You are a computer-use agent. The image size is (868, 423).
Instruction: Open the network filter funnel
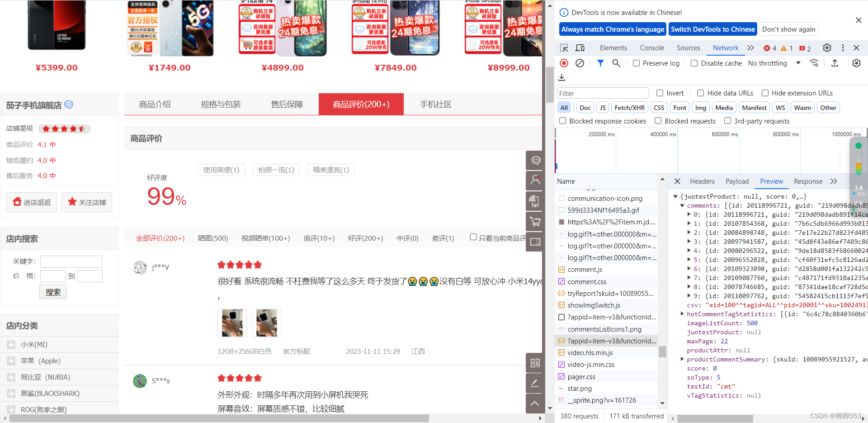pos(600,63)
